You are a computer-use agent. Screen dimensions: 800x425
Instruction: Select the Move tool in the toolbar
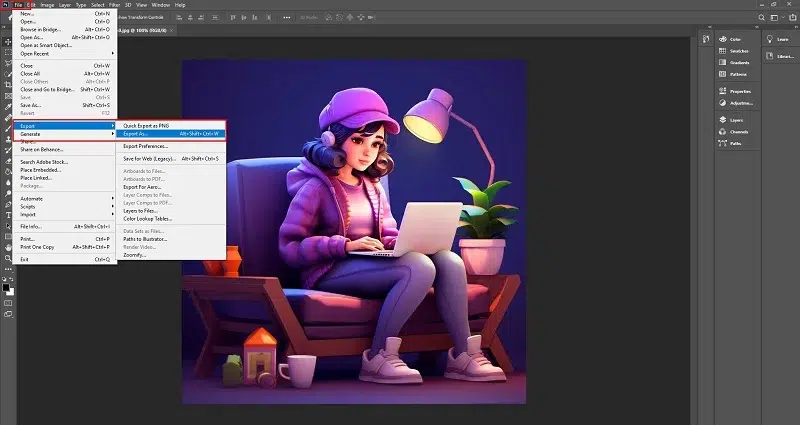8,41
